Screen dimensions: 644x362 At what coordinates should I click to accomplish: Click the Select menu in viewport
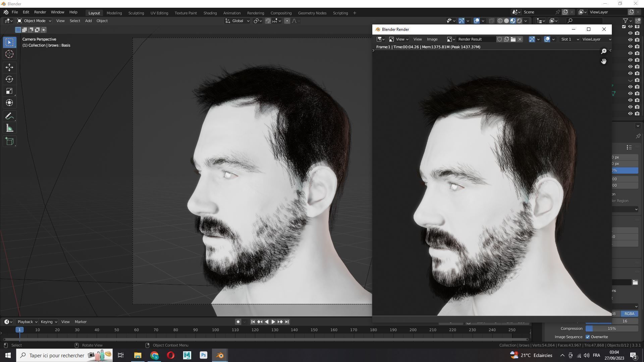pos(75,21)
